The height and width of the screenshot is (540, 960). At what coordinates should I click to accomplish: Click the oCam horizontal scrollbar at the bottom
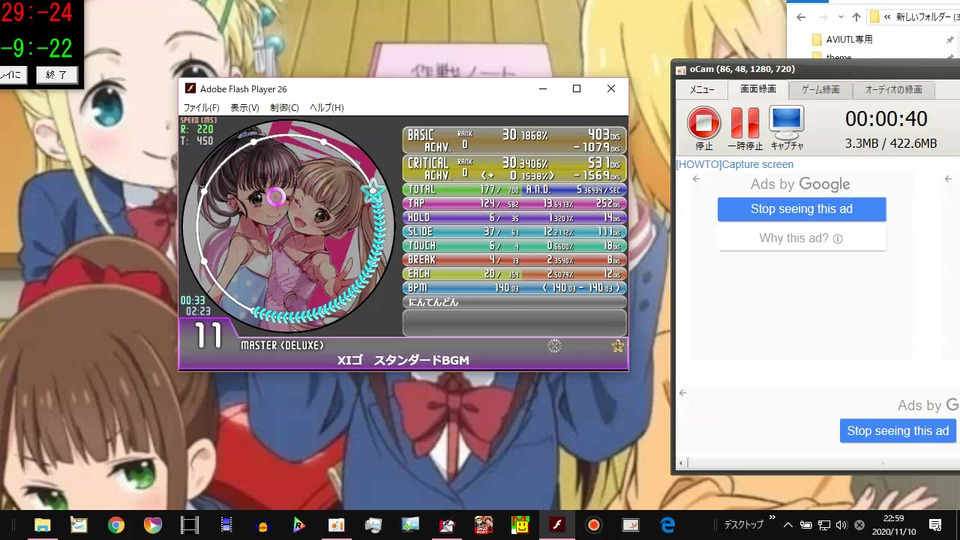click(x=817, y=463)
